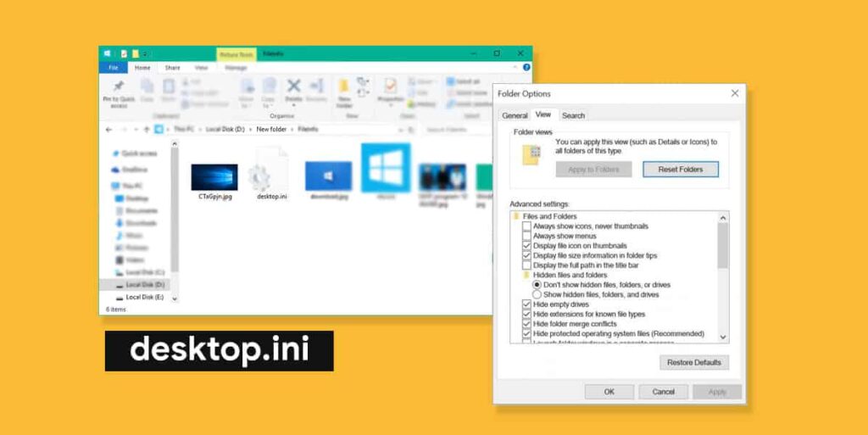Click the blue Help icon in Explorer
Image resolution: width=868 pixels, height=435 pixels.
pos(526,67)
